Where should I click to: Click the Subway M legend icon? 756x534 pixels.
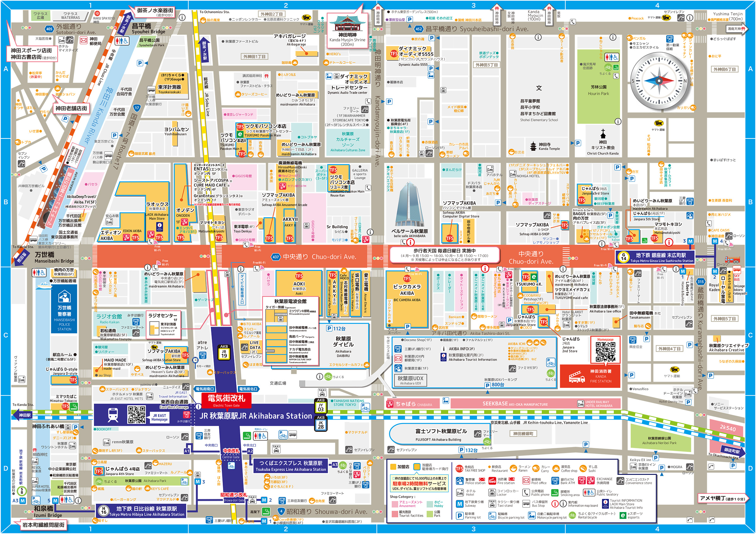460,504
